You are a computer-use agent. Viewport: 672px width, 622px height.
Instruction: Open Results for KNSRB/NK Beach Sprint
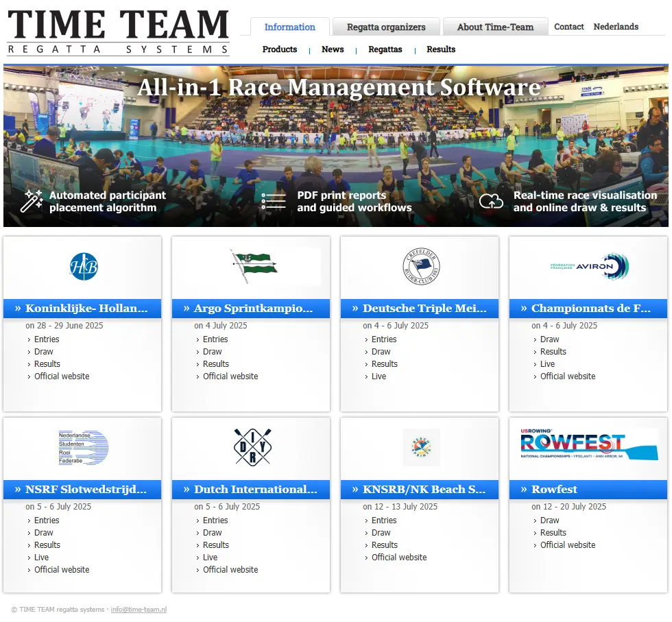point(385,545)
